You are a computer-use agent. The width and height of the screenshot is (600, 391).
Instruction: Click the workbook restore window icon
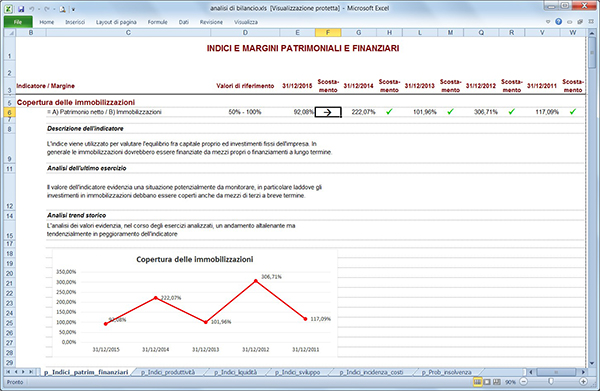point(580,22)
